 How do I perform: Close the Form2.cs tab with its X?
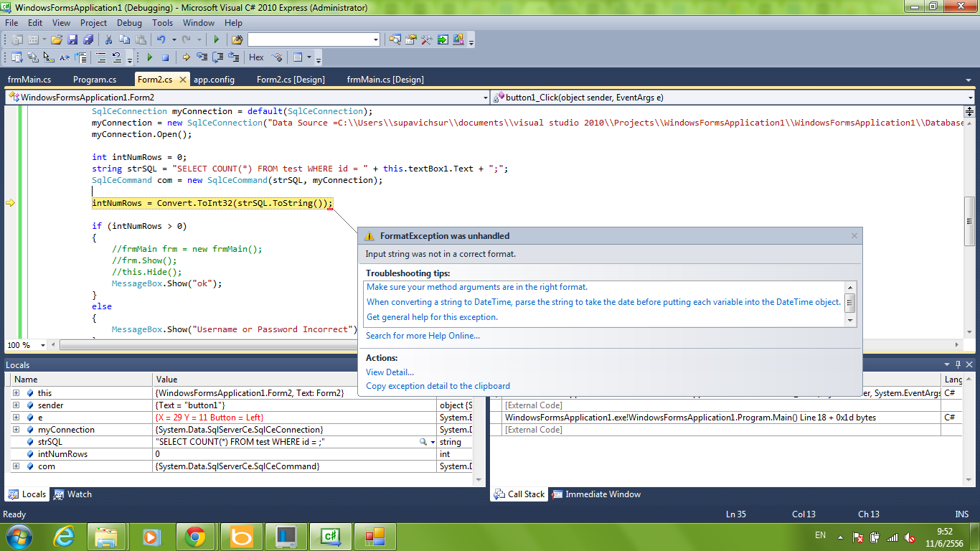[x=183, y=80]
